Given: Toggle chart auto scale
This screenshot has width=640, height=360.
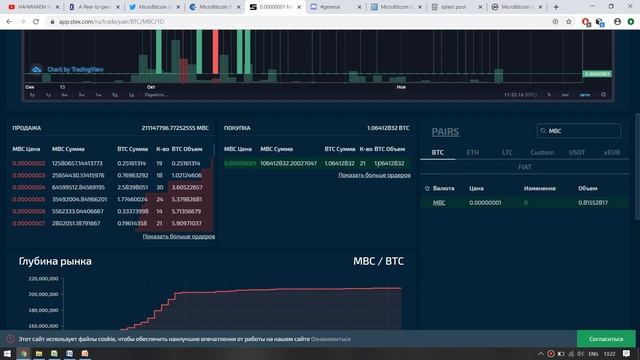Looking at the screenshot, I should [585, 95].
